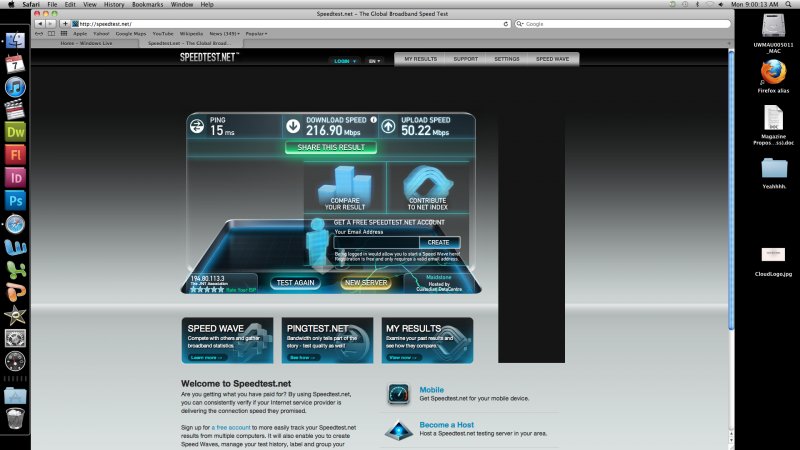Switch to Home - Windows Live tab
Screen dimensions: 800x450
pos(86,43)
